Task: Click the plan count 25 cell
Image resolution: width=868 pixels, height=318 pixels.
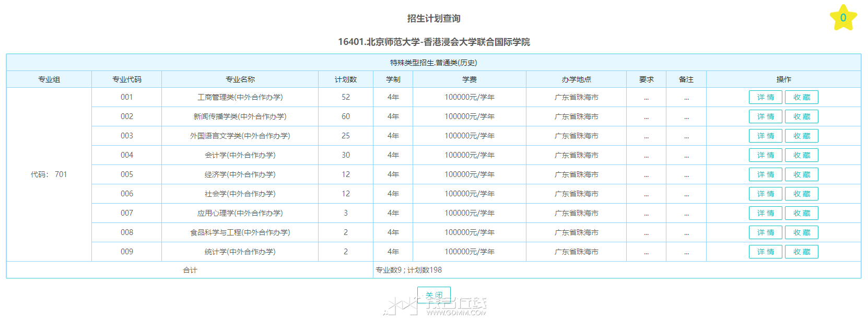Action: (x=346, y=136)
